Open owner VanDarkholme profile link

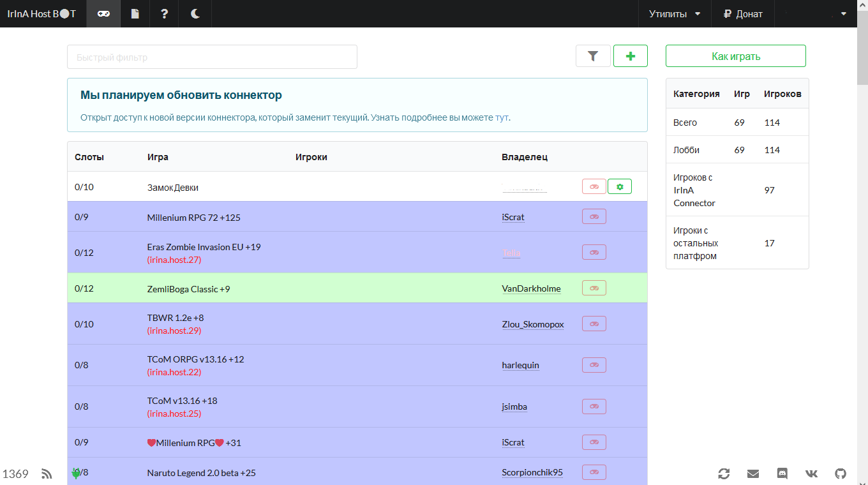(532, 288)
